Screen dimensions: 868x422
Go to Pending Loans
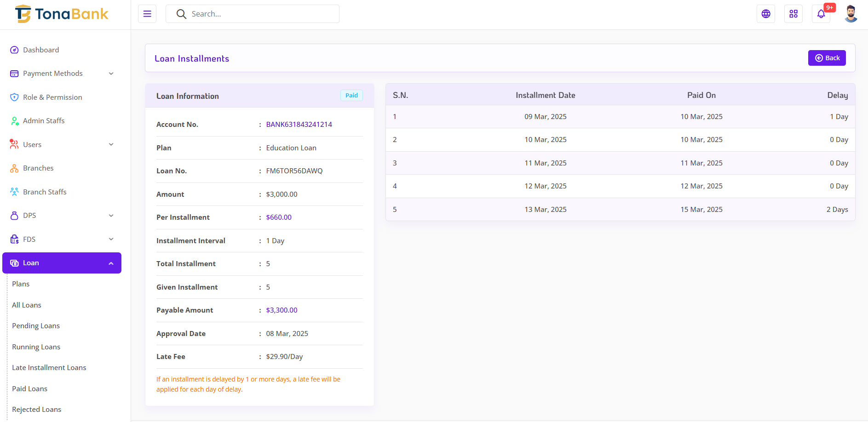(x=36, y=325)
